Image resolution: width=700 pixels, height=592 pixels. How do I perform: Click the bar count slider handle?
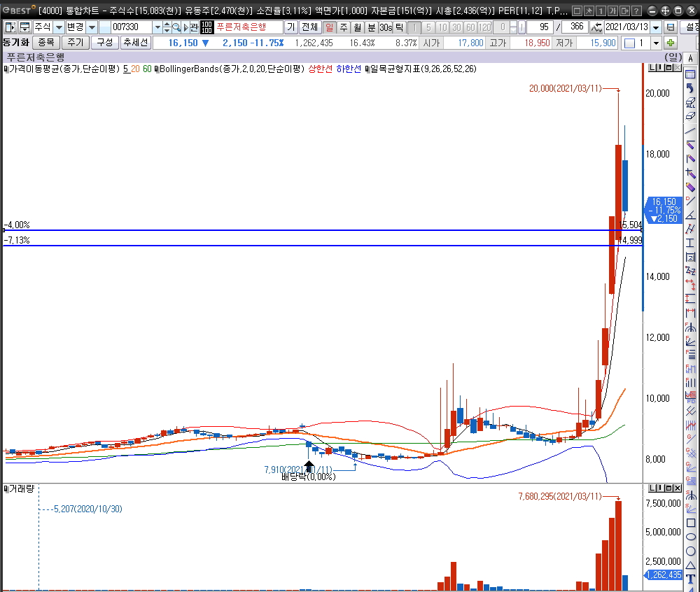point(521,27)
